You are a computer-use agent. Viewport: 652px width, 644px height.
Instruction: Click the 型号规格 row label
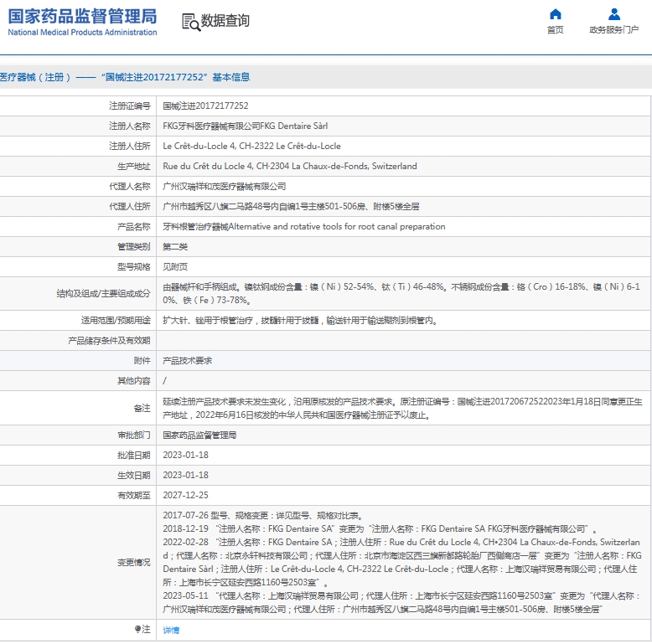pyautogui.click(x=134, y=267)
